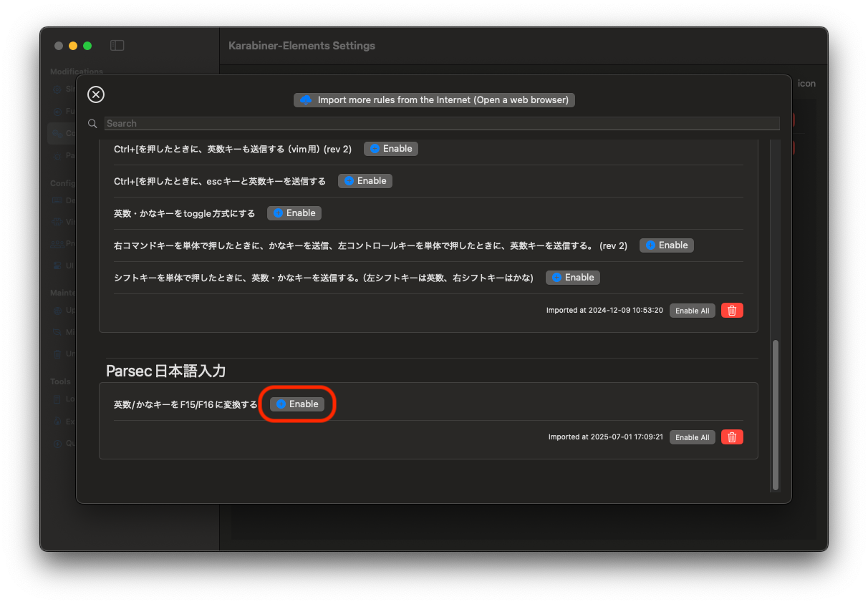Click the rule text starting '右コマンドキーを単体で押したときに'

370,245
